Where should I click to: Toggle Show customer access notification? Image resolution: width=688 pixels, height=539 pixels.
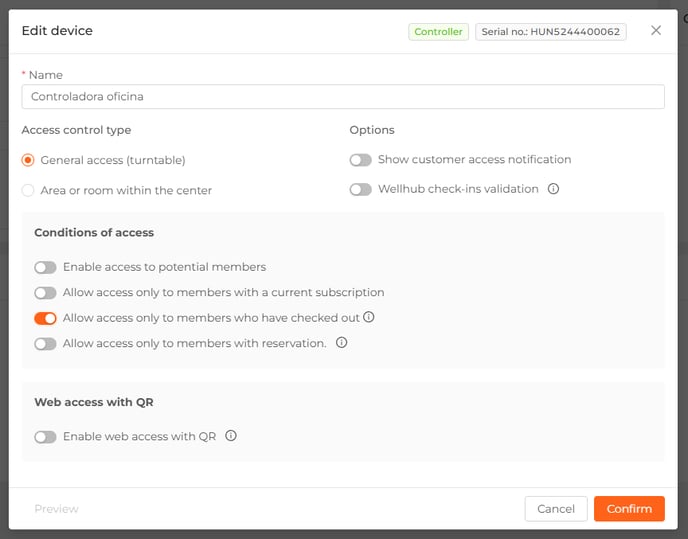[361, 160]
